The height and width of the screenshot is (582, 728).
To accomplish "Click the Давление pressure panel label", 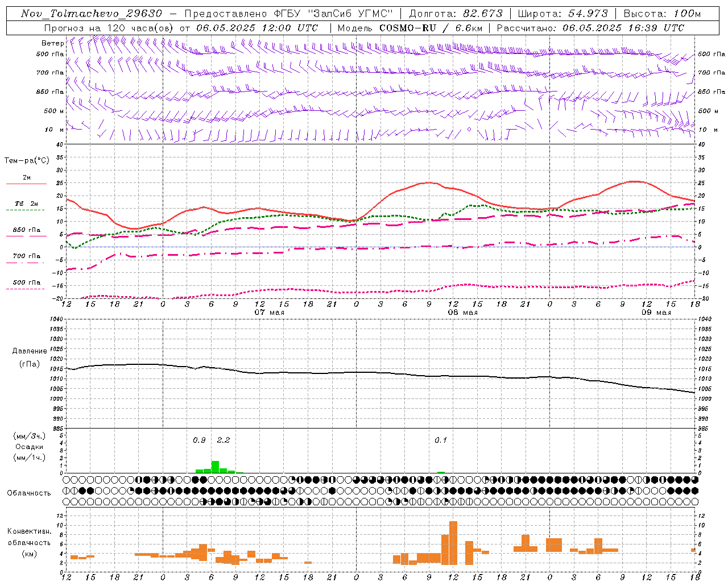I will 29,351.
